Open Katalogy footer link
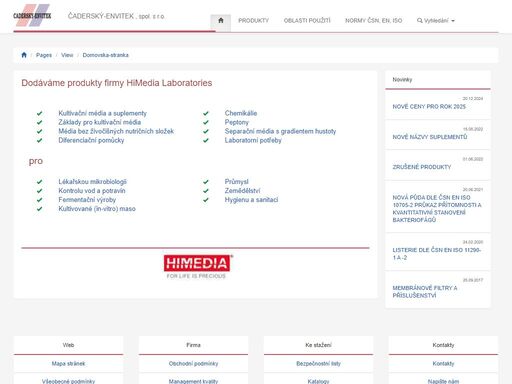The height and width of the screenshot is (384, 512). pos(318,381)
